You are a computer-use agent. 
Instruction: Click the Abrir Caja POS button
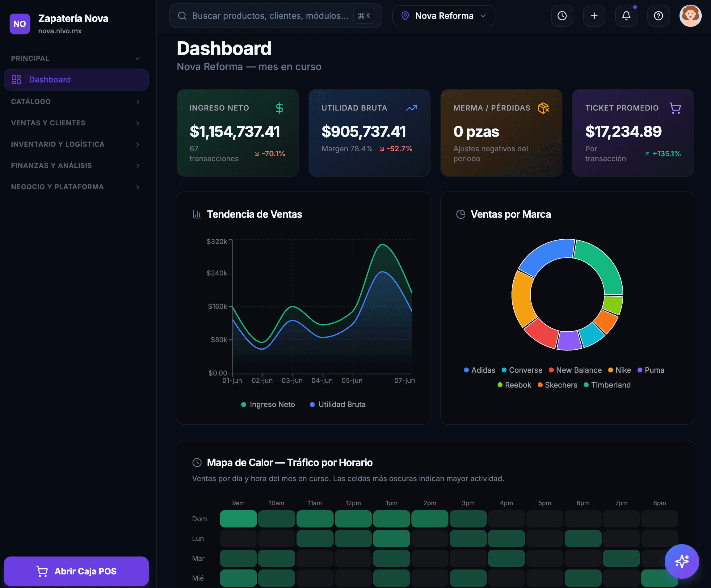pos(76,571)
